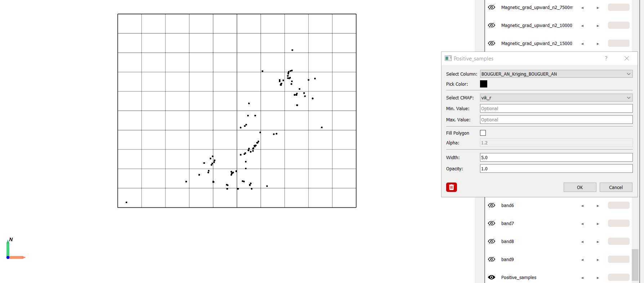The height and width of the screenshot is (283, 644).
Task: Click left arrow next to band9 layer
Action: 582,260
